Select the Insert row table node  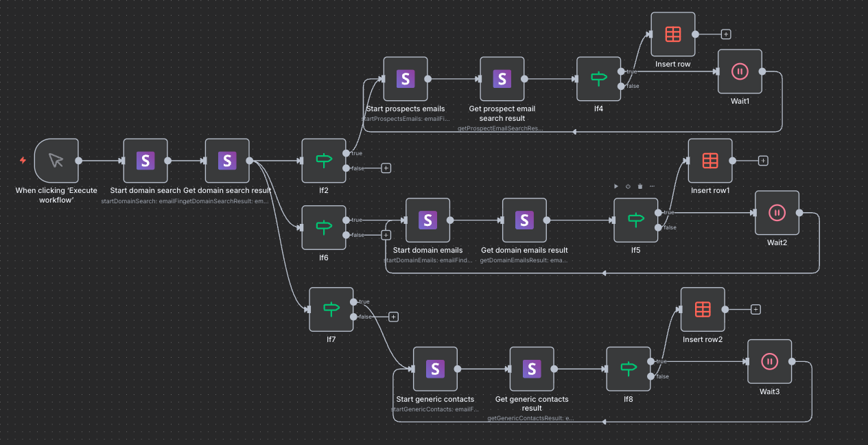click(673, 34)
